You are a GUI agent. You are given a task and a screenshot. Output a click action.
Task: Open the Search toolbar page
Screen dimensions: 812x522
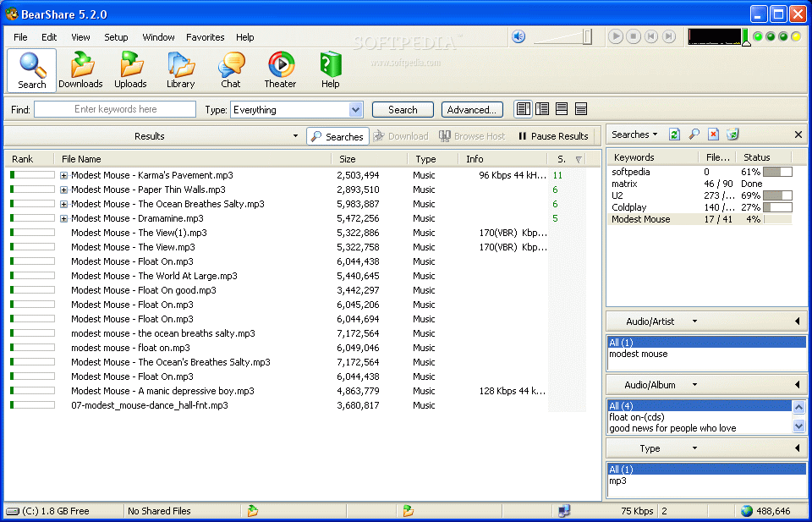pyautogui.click(x=31, y=70)
